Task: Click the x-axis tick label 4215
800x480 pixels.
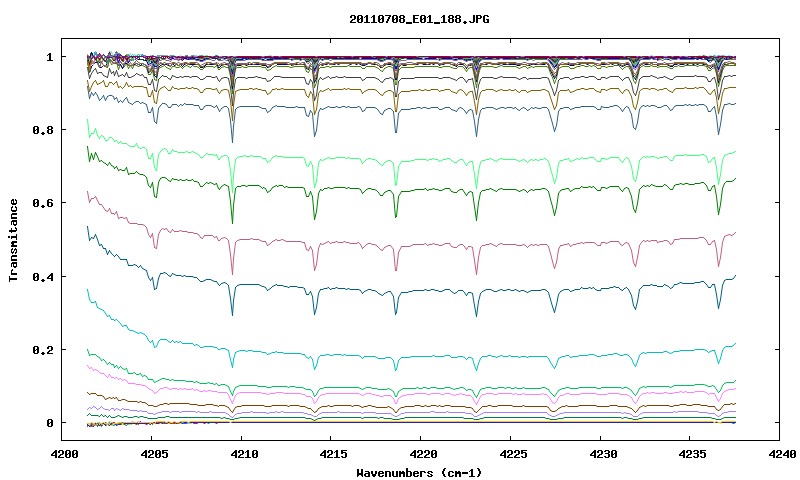Action: coord(333,454)
